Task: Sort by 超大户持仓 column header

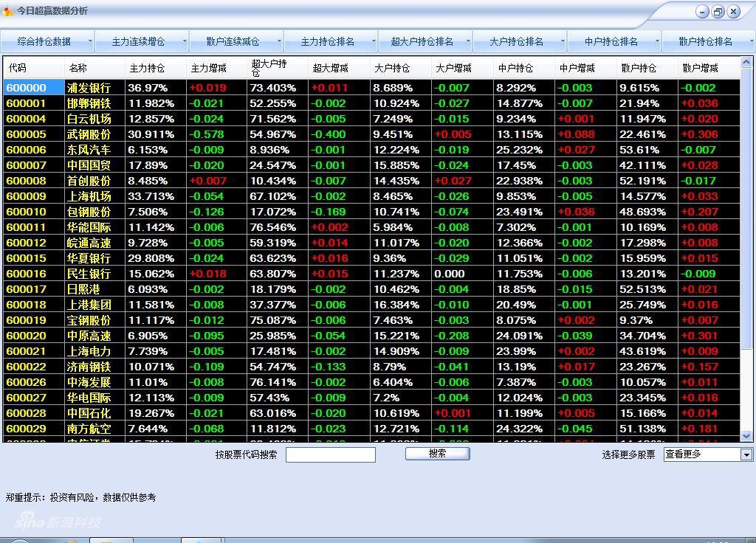Action: [278, 69]
